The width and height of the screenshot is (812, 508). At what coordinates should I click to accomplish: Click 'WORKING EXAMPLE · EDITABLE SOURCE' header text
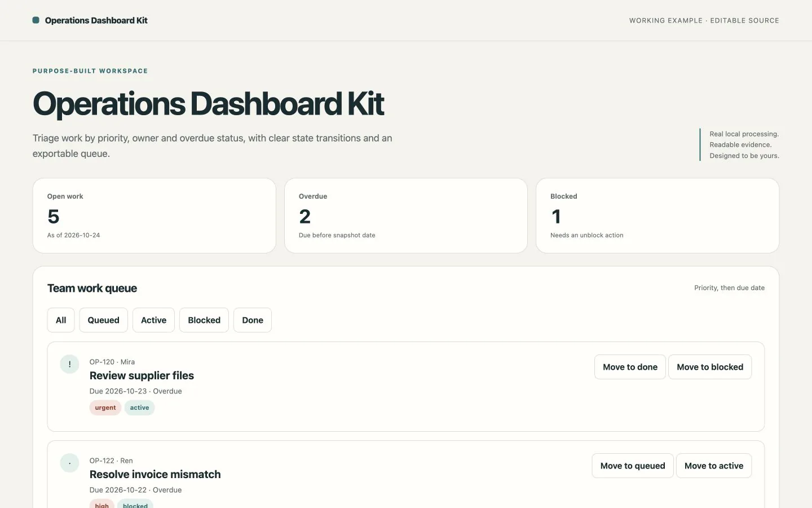704,20
